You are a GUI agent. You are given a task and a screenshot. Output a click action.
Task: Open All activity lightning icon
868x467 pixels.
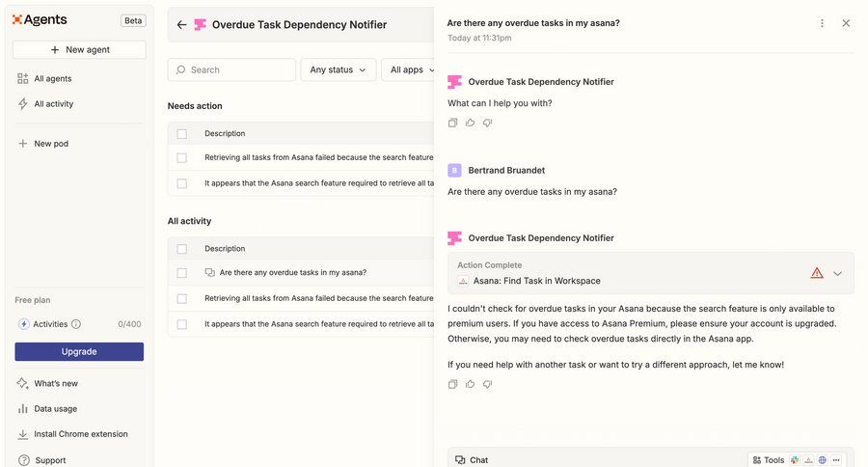(23, 103)
